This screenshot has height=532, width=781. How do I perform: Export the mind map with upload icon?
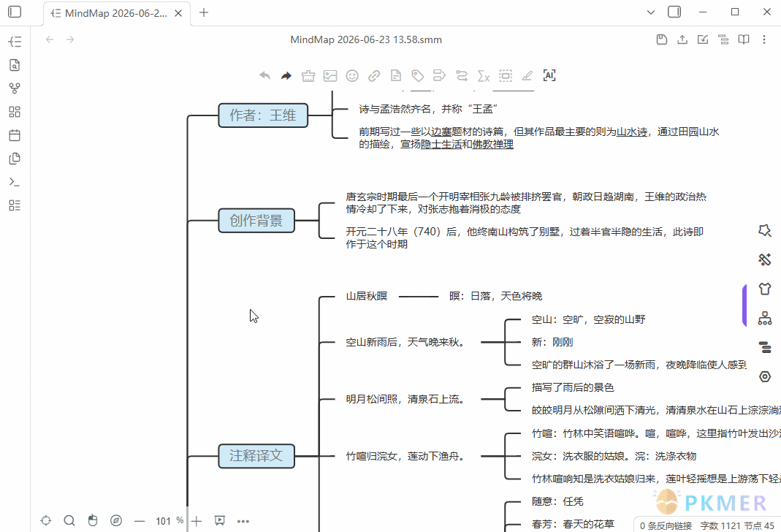pos(682,39)
